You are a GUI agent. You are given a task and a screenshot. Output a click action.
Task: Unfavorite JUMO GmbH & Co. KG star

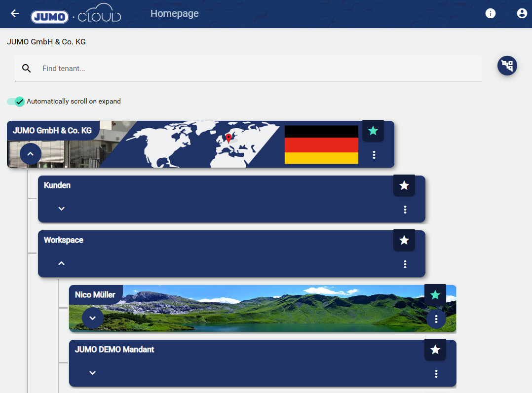[373, 131]
